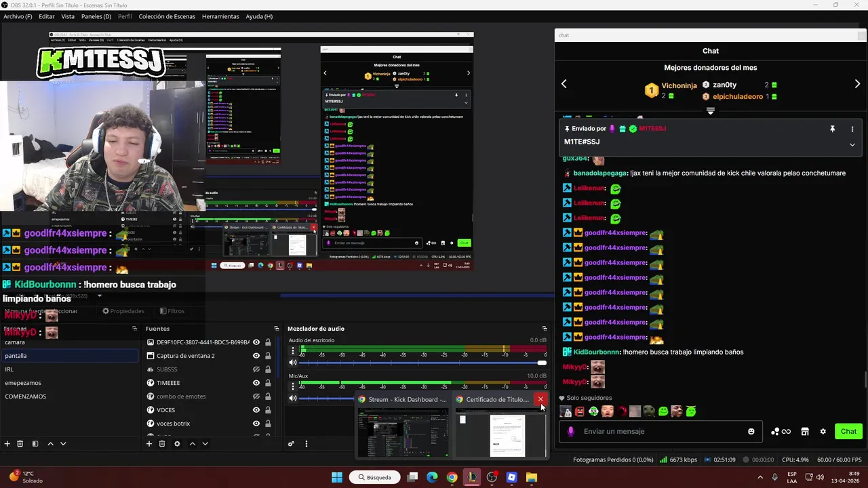Select the COMENZAMOS scene
This screenshot has height=488, width=868.
[69, 396]
